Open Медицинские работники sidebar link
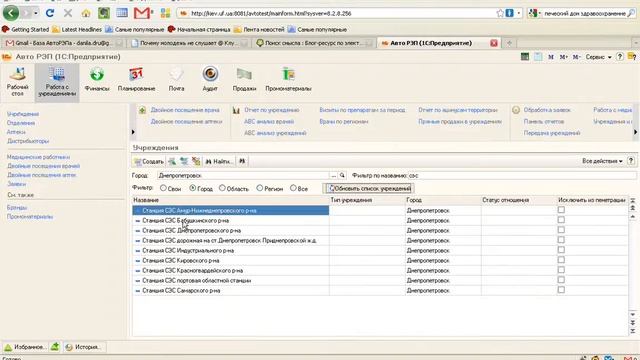The width and height of the screenshot is (640, 360). pyautogui.click(x=38, y=157)
